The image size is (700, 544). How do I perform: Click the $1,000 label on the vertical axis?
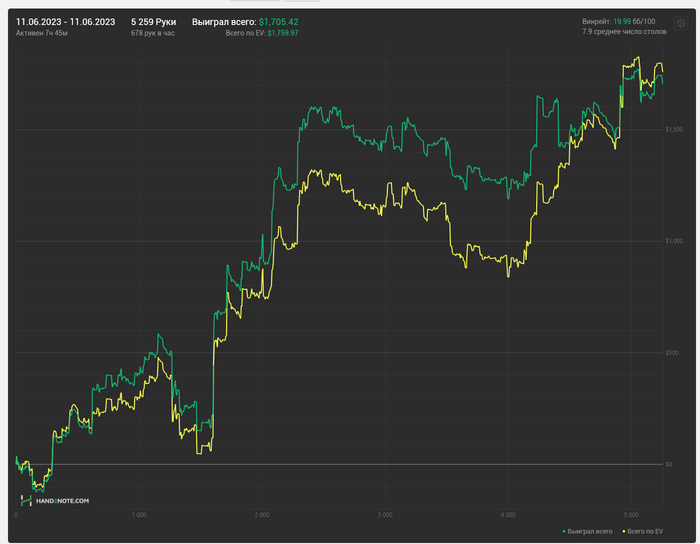pos(674,241)
